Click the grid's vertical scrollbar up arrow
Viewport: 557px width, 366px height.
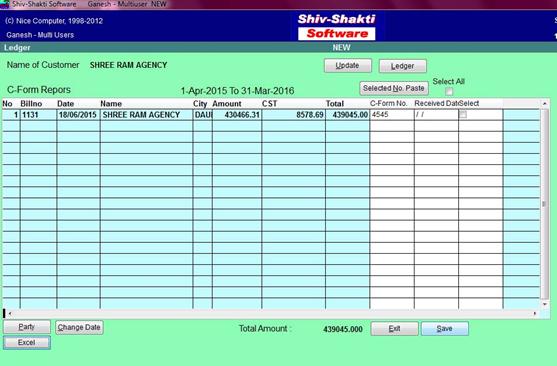pyautogui.click(x=545, y=104)
